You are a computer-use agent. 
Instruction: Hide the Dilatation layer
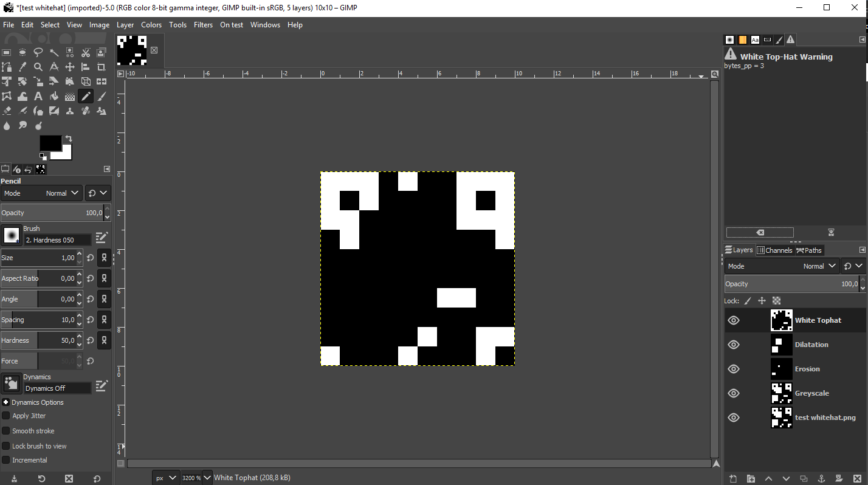point(734,345)
